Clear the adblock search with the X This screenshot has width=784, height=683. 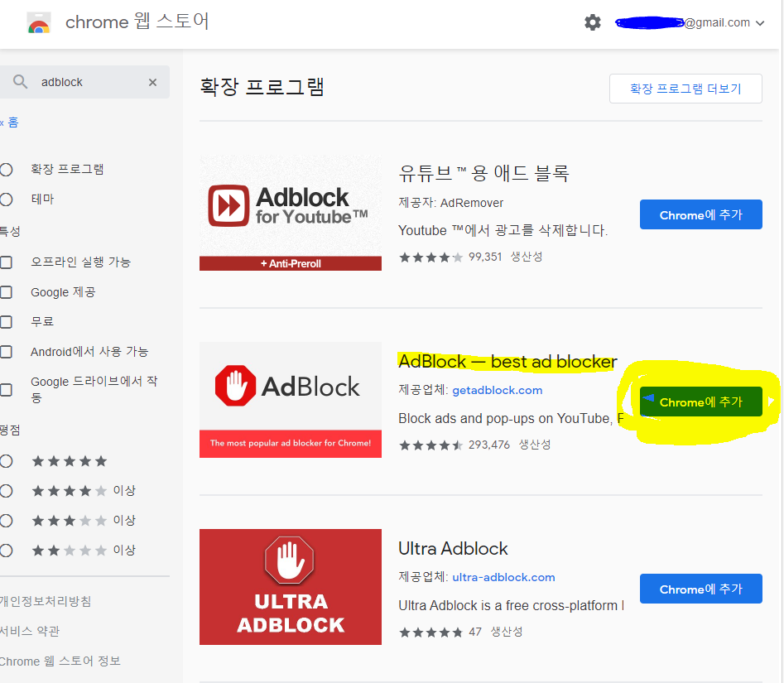(x=152, y=82)
